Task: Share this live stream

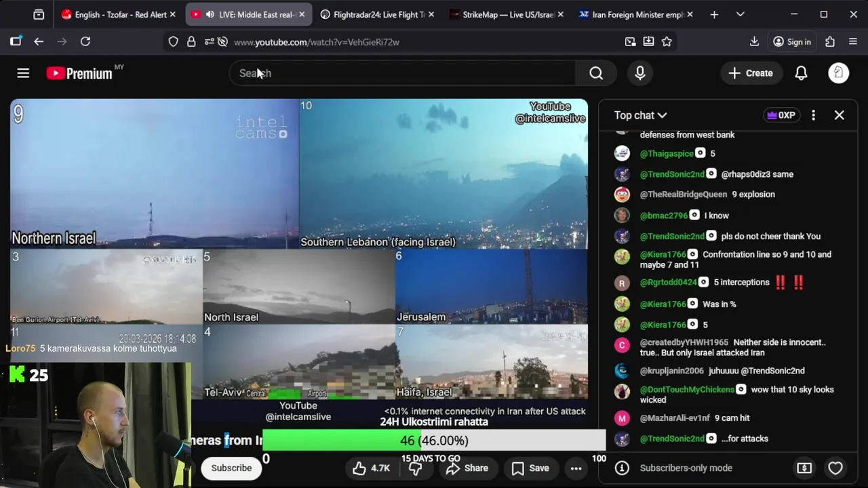Action: point(467,468)
